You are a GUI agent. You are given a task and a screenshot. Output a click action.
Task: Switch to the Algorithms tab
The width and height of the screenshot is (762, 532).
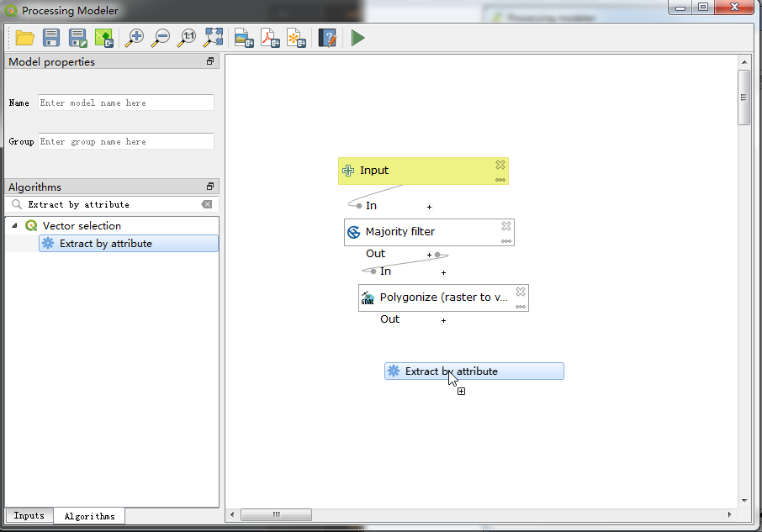point(89,516)
